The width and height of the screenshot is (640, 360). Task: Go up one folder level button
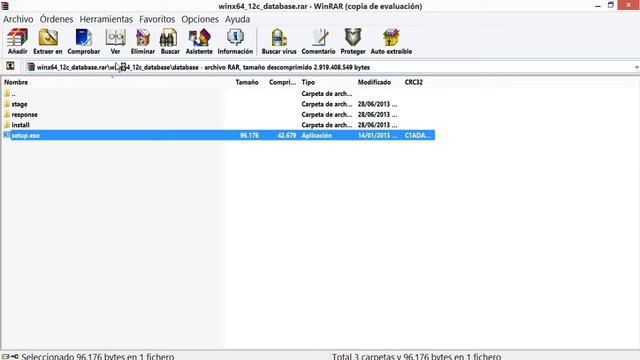coord(10,67)
